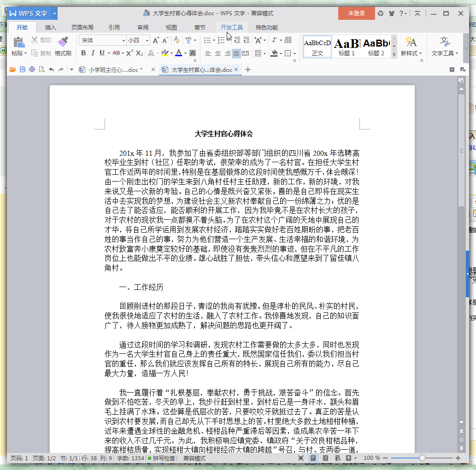
Task: Open the WPS 文字 application menu arrow
Action: click(x=55, y=13)
